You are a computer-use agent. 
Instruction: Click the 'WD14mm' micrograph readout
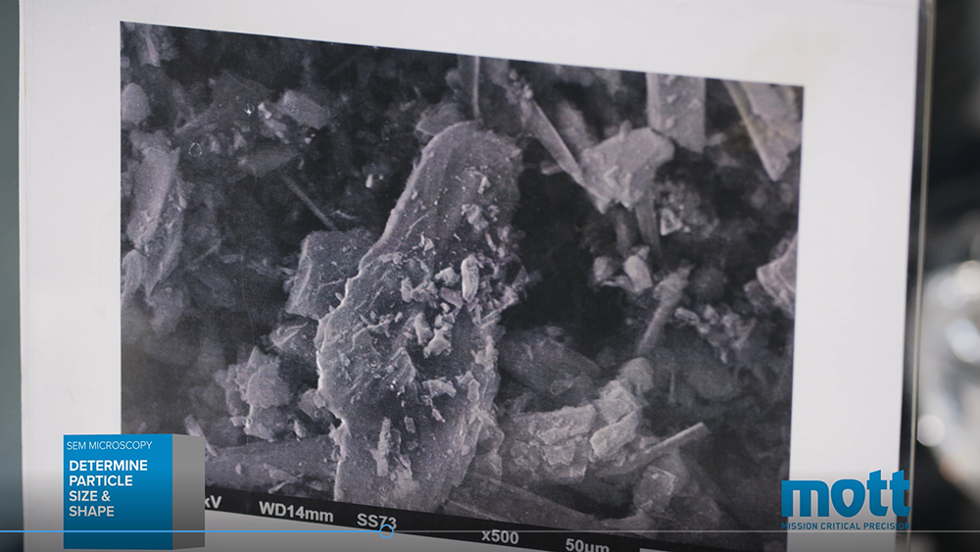(x=296, y=512)
